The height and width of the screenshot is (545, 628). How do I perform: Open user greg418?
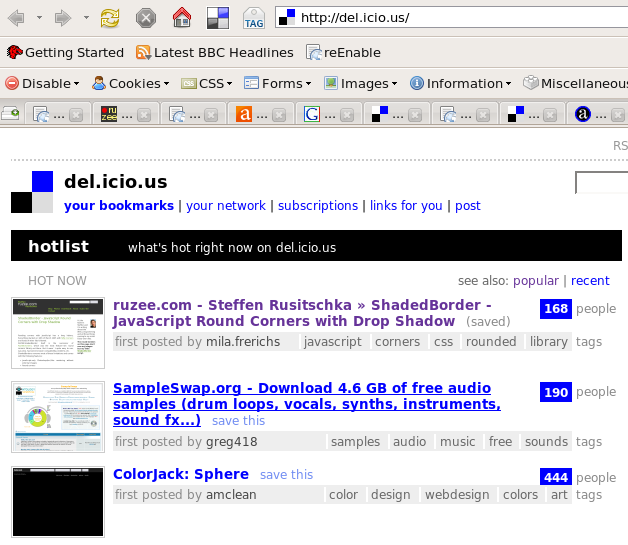pos(232,442)
